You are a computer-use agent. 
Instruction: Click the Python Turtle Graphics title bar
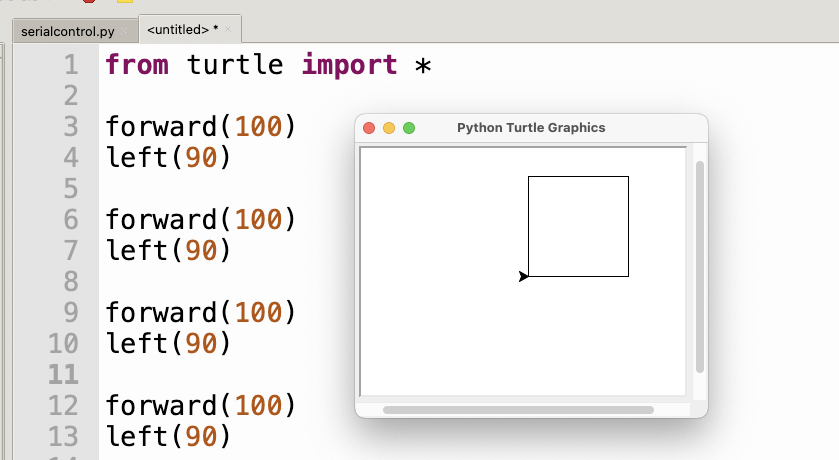coord(531,128)
